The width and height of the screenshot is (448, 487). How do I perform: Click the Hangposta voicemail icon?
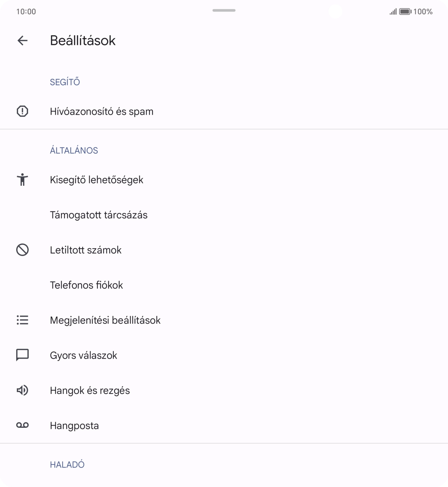coord(22,425)
